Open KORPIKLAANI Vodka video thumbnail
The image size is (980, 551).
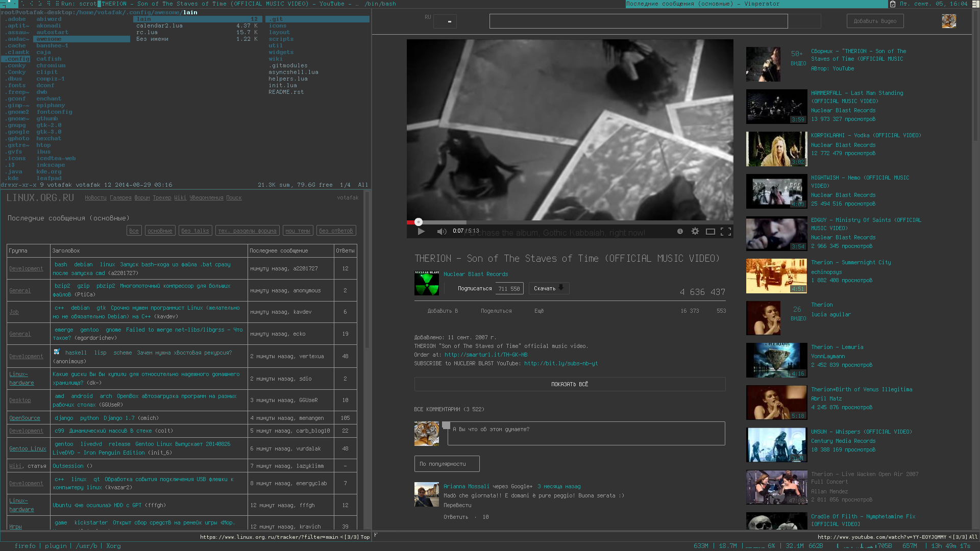776,149
